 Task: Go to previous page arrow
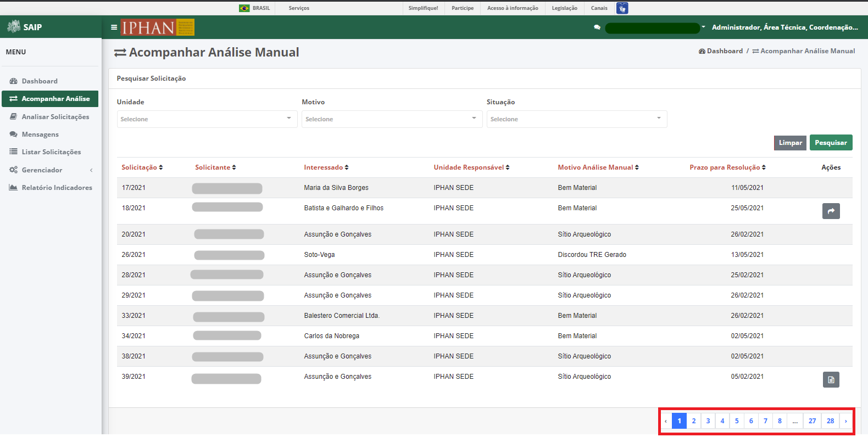pos(666,421)
